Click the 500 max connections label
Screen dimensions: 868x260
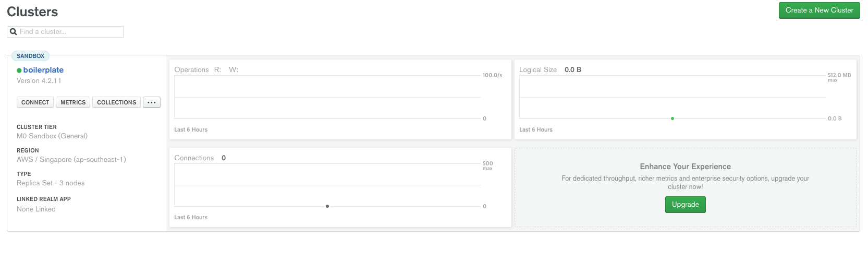coord(487,166)
